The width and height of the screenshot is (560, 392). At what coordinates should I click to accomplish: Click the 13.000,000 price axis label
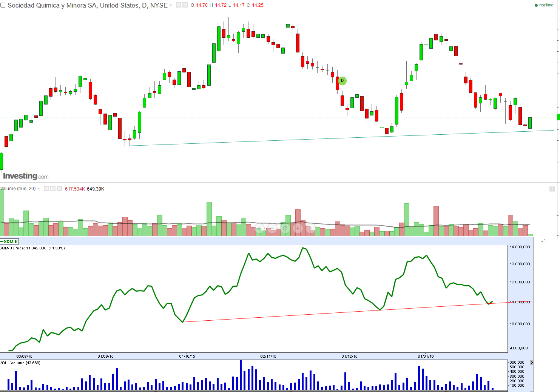(x=520, y=264)
